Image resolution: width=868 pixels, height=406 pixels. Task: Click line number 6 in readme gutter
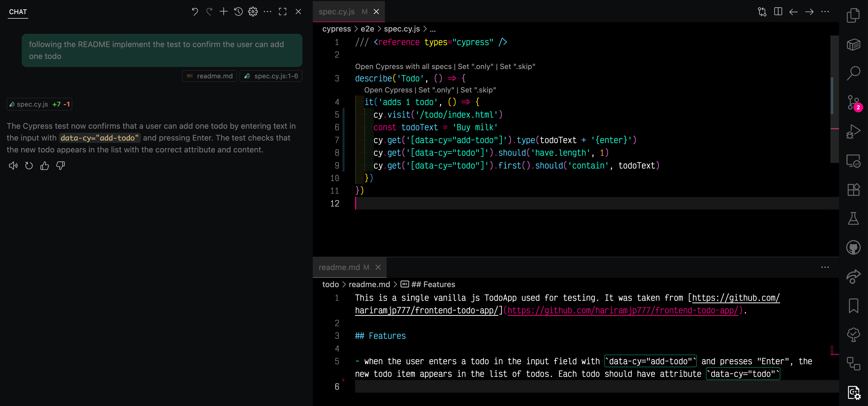click(x=337, y=387)
